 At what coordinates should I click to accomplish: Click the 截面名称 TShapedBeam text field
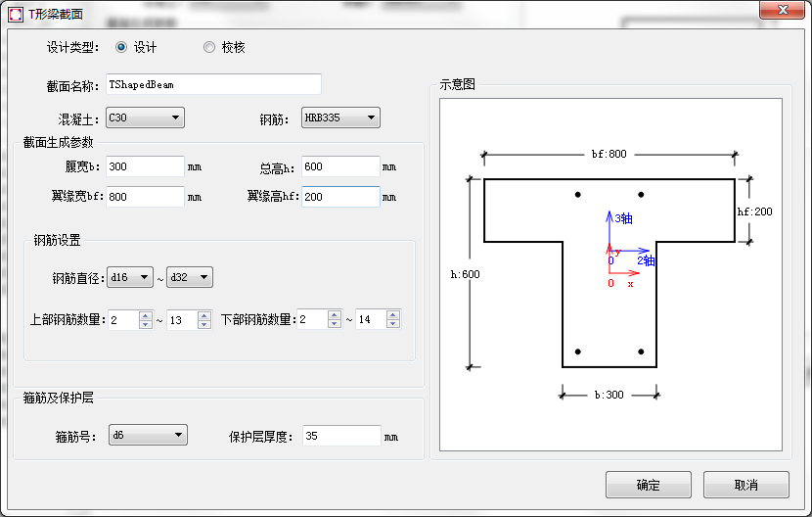[213, 85]
